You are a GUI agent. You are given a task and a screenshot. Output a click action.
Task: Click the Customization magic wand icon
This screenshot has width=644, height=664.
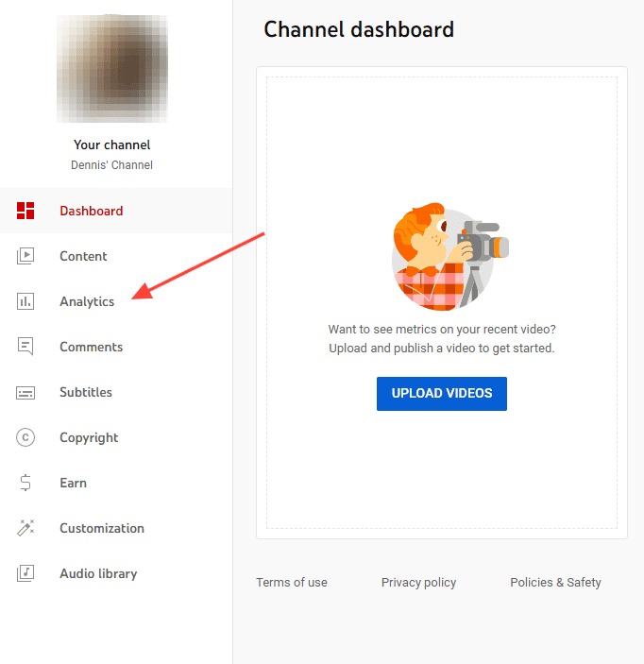(x=25, y=528)
